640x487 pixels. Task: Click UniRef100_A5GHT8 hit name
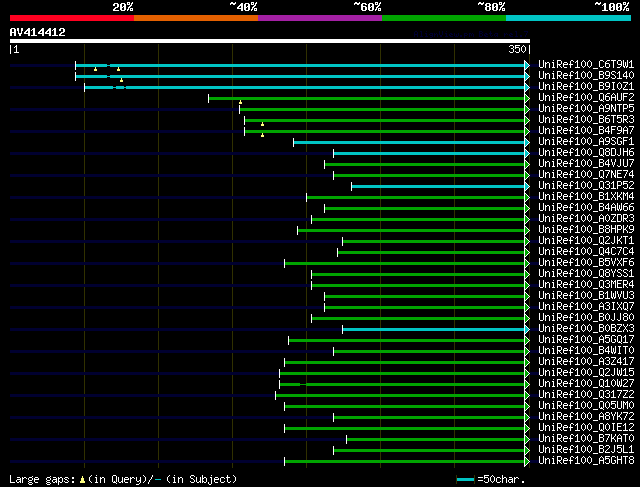coord(586,461)
